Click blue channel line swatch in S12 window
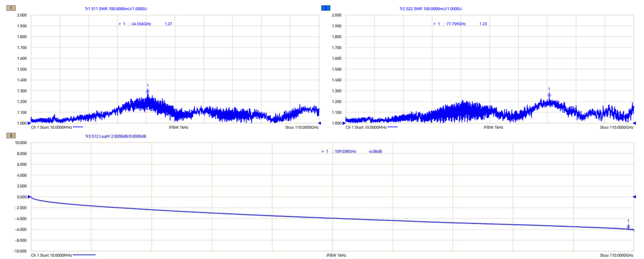The image size is (644, 259). tap(84, 255)
